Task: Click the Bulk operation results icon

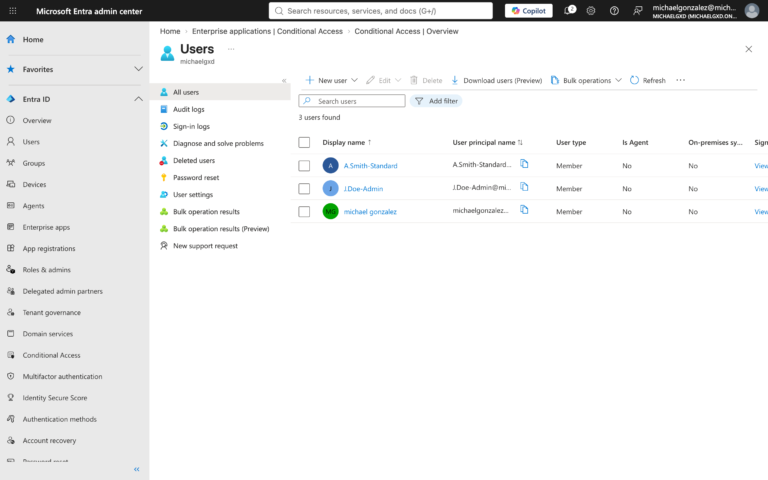Action: pyautogui.click(x=164, y=212)
